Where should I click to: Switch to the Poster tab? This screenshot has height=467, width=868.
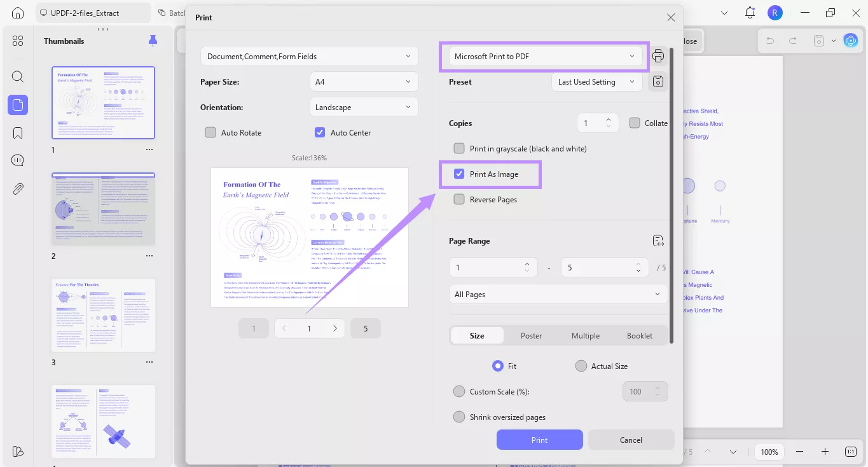(531, 335)
